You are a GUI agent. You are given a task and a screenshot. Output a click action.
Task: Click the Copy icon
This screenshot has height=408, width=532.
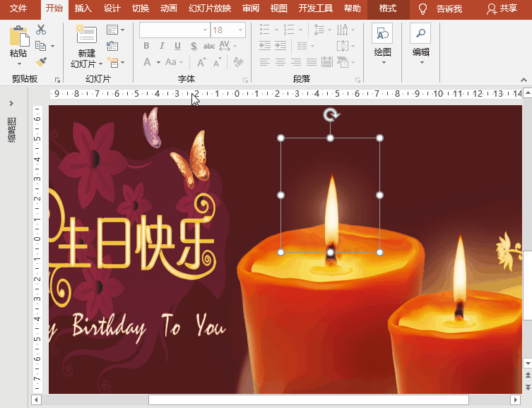(x=41, y=46)
